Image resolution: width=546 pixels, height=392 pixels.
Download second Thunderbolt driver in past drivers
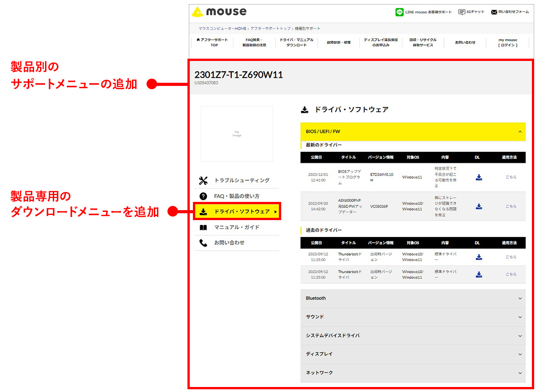(x=479, y=274)
